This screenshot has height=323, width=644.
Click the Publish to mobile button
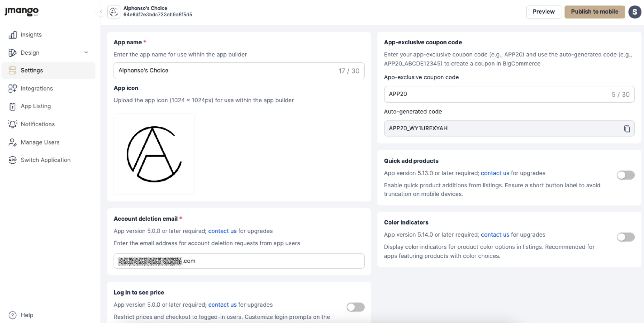click(x=594, y=12)
